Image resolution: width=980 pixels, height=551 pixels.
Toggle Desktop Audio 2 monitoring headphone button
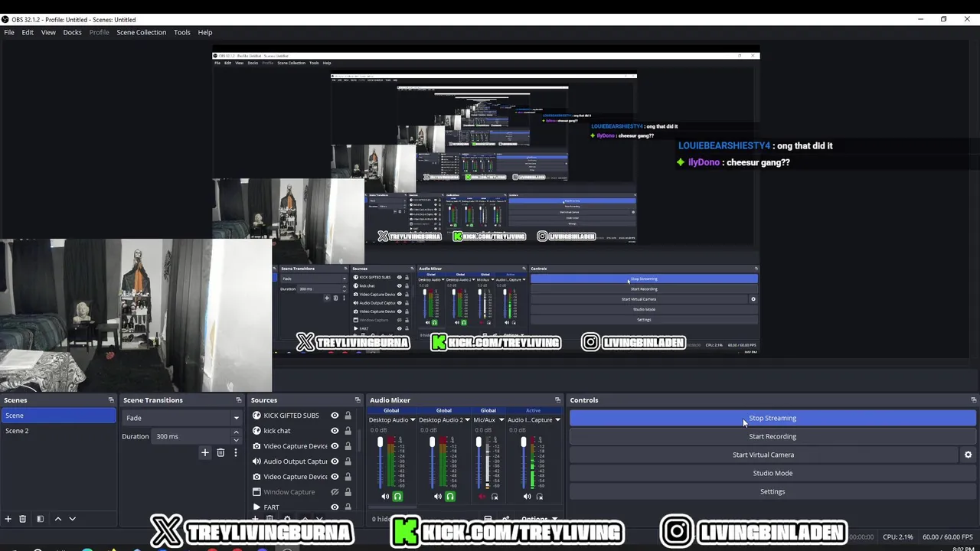tap(450, 497)
